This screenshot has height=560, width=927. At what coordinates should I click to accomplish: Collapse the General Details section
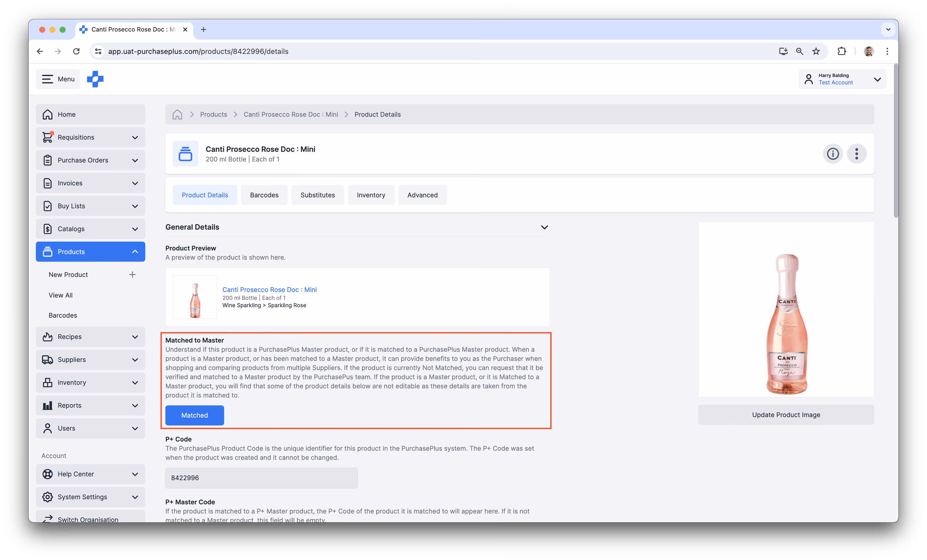point(544,227)
